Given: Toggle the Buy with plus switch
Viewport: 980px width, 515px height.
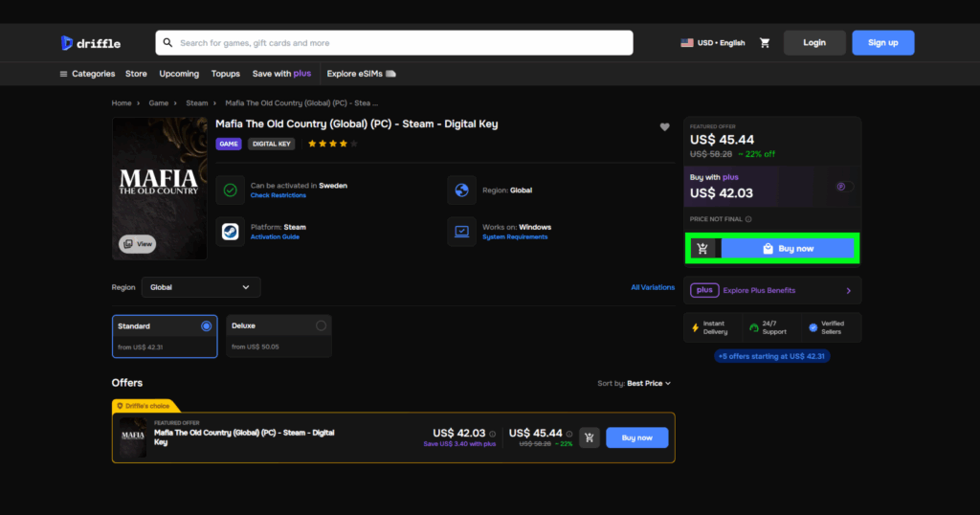Looking at the screenshot, I should coord(844,187).
